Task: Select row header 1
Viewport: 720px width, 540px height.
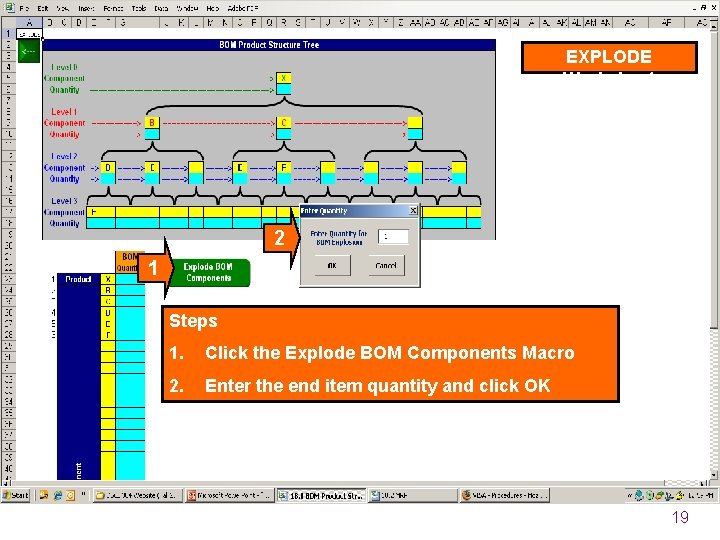Action: tap(8, 34)
